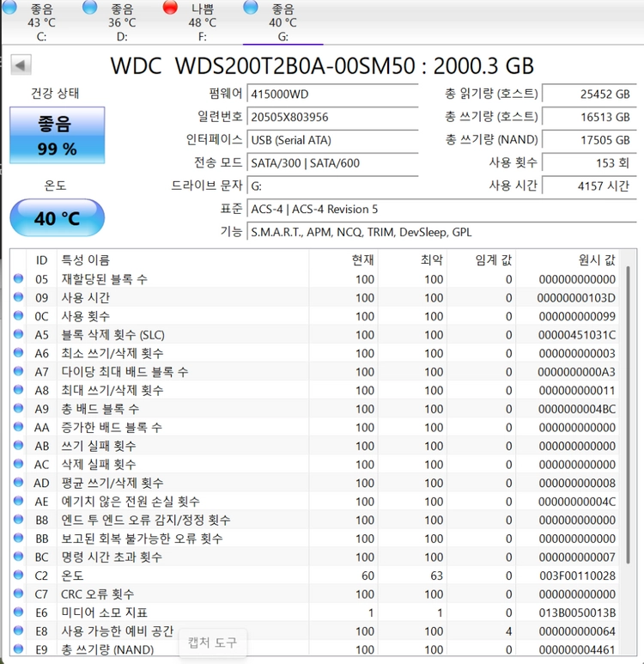Viewport: 644px width, 664px height.
Task: Click status orb of attribute AD row
Action: click(18, 482)
